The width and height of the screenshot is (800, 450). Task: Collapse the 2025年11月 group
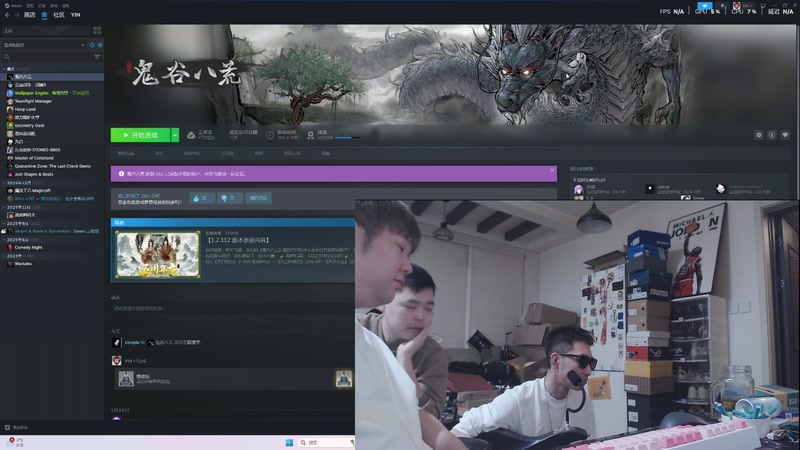click(x=4, y=207)
